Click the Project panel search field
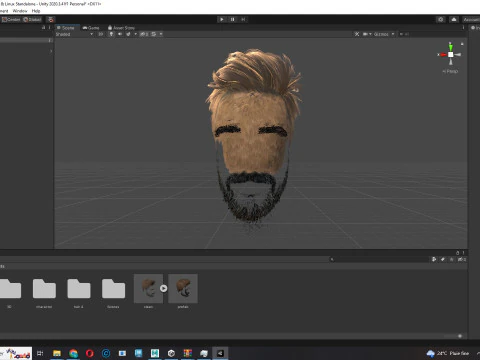This screenshot has width=480, height=360. [378, 259]
